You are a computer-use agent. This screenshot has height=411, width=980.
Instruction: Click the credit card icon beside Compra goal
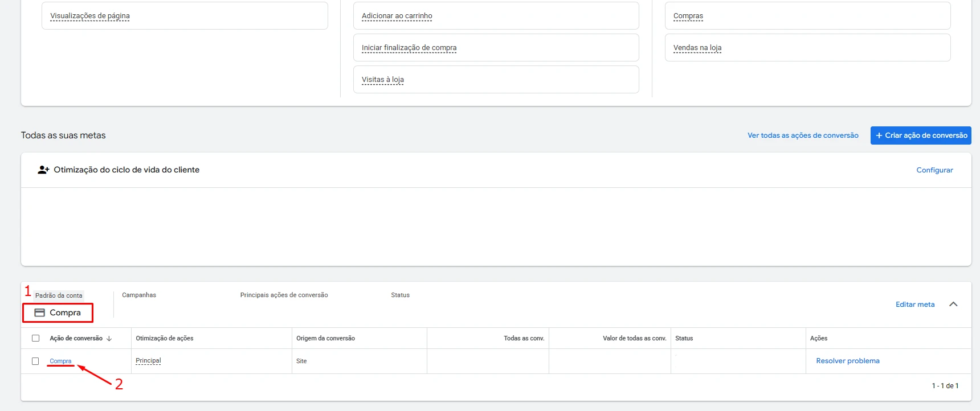(x=39, y=313)
